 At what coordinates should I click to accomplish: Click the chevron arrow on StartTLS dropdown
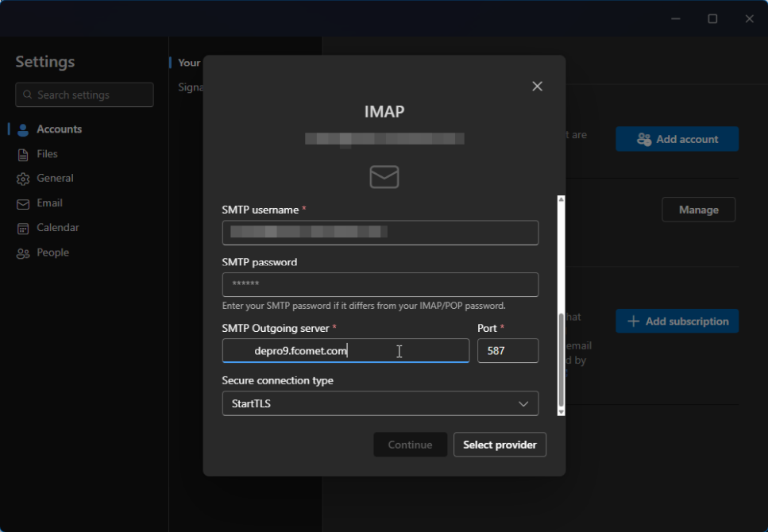523,403
